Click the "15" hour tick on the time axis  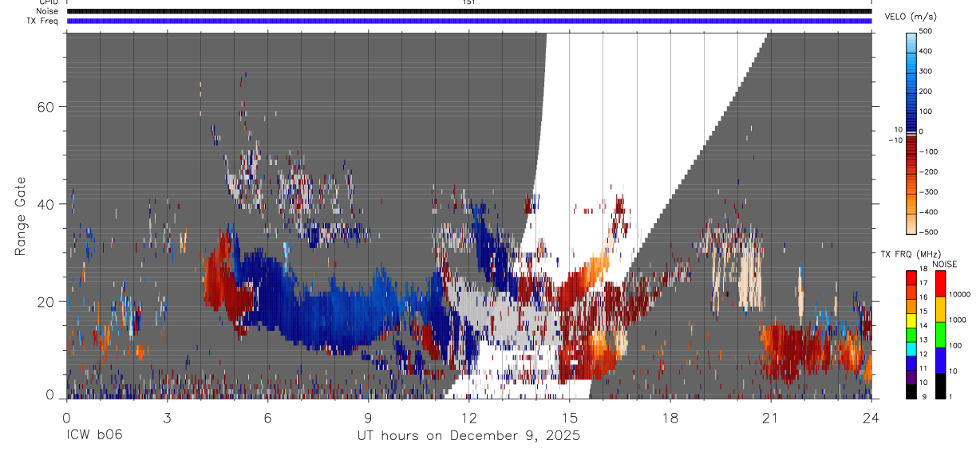click(x=569, y=417)
